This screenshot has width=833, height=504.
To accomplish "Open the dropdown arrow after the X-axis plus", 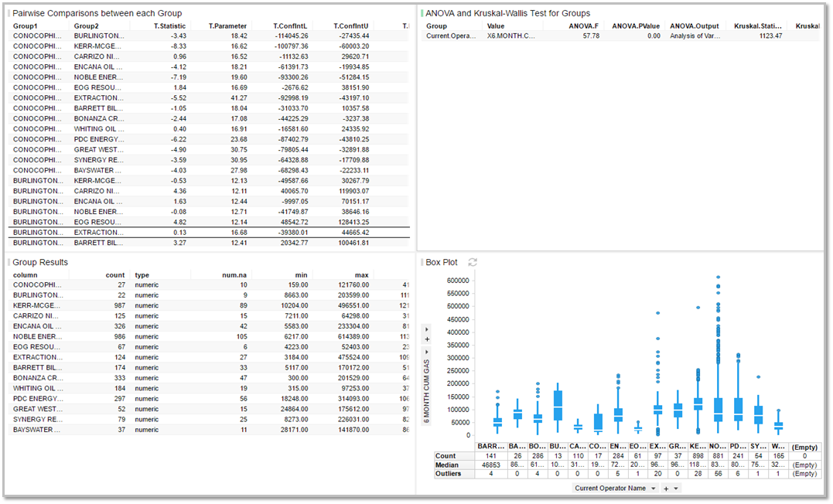I will 676,489.
